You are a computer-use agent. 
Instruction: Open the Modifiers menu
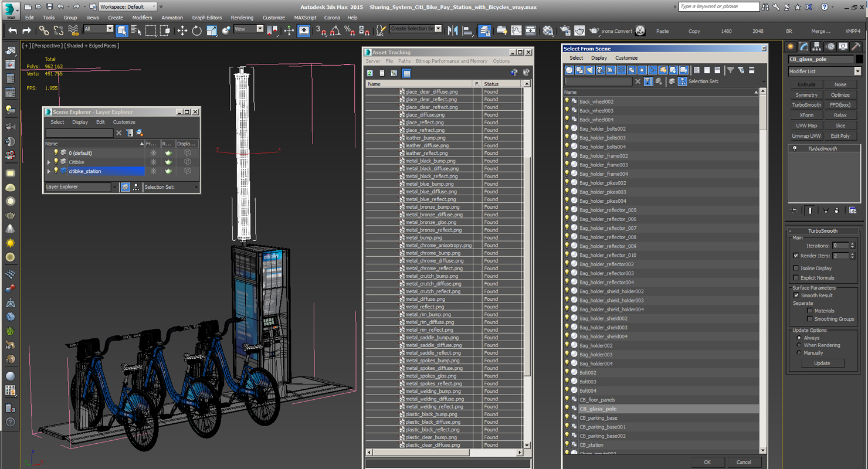pyautogui.click(x=142, y=18)
